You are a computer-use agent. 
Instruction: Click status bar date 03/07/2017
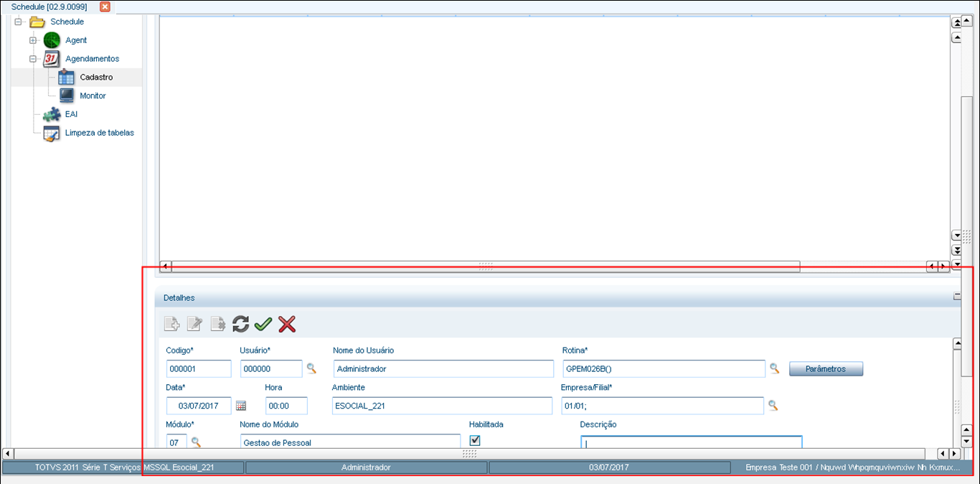pos(609,467)
